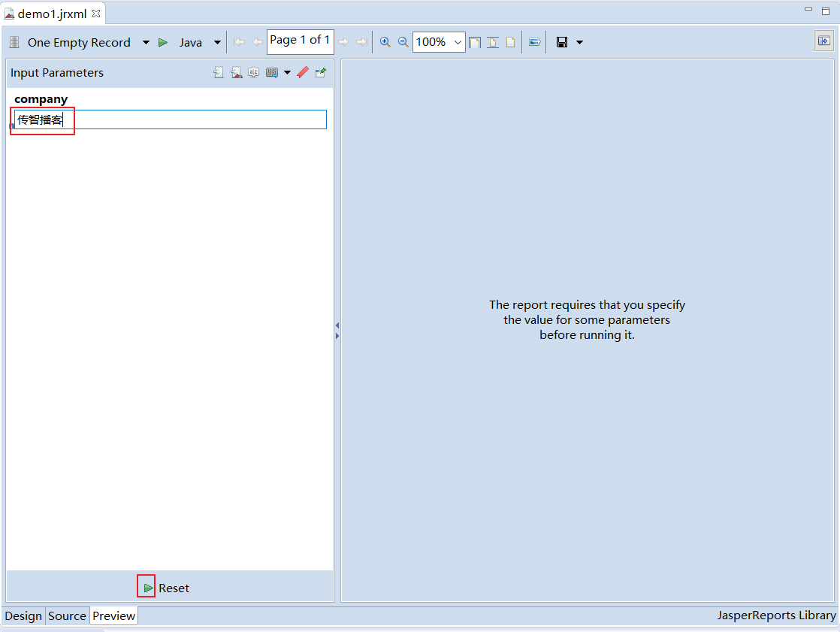Click the Reset button
The width and height of the screenshot is (840, 632).
tap(174, 588)
